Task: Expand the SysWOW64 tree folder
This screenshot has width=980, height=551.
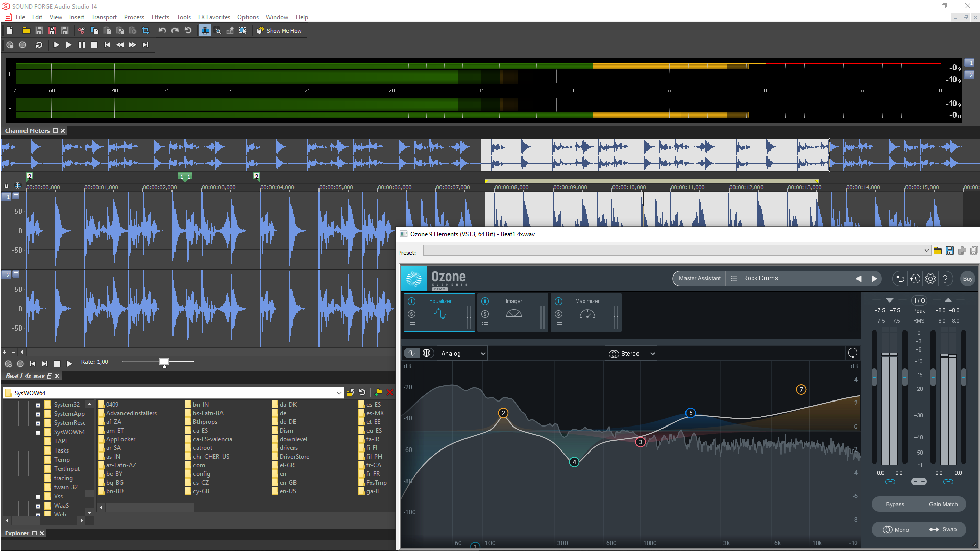Action: point(38,433)
